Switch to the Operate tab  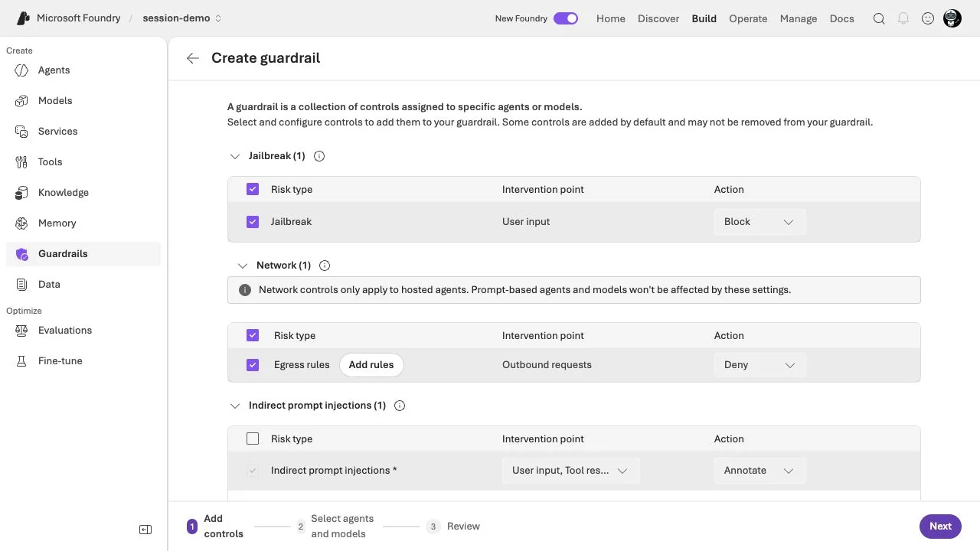click(x=748, y=18)
